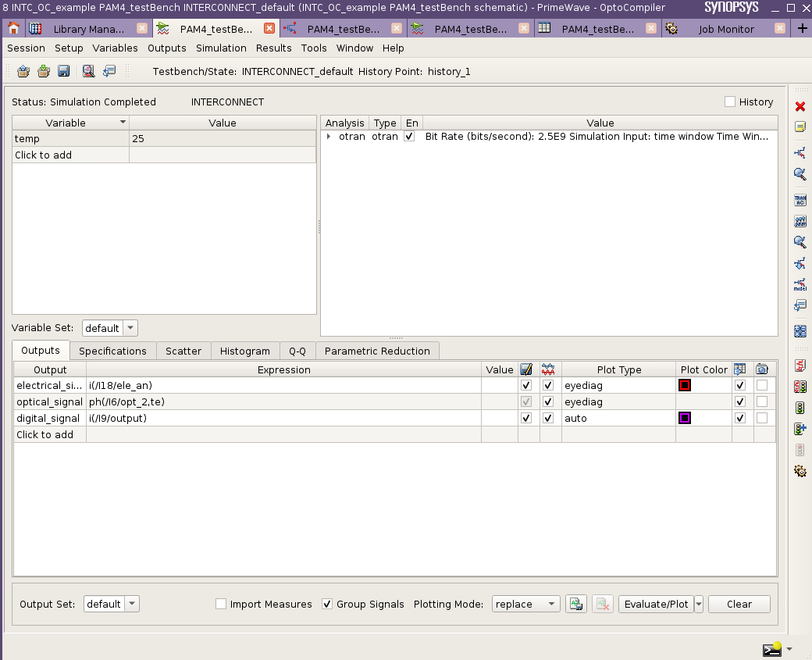The image size is (812, 660).
Task: Click the temp variable value 25
Action: 223,138
